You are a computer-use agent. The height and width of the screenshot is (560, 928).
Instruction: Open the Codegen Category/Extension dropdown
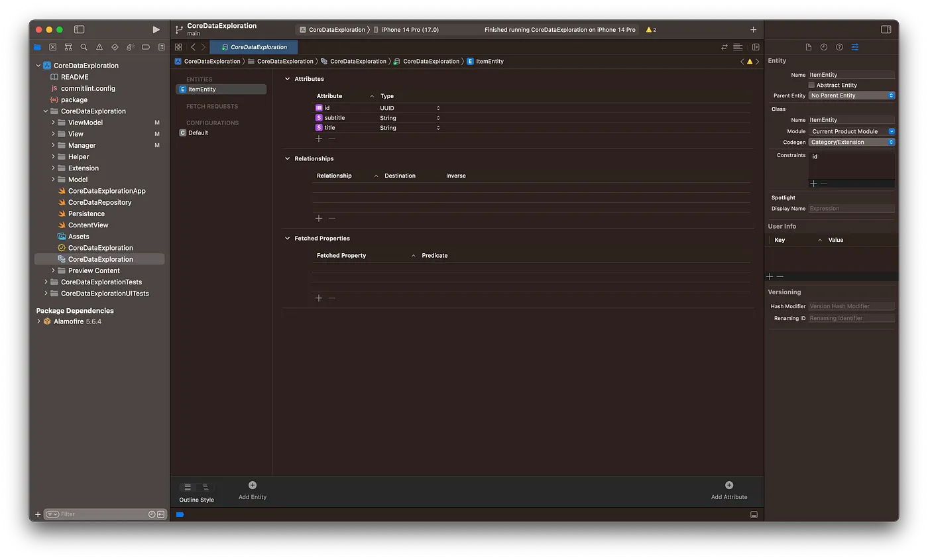852,142
